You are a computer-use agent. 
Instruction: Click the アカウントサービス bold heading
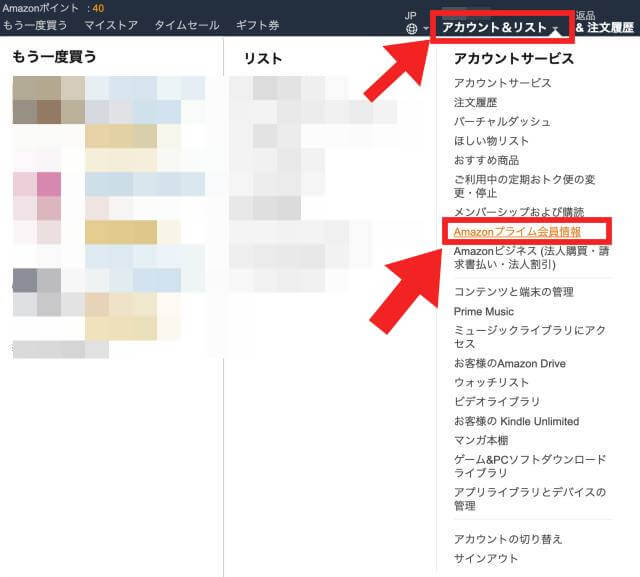pos(514,59)
